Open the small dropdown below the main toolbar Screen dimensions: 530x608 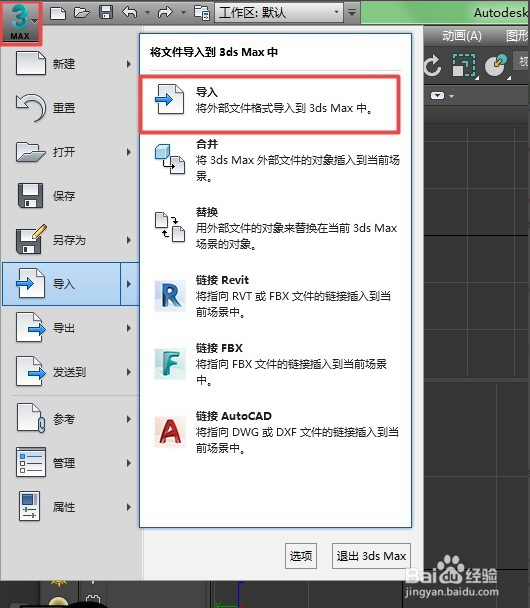442,95
